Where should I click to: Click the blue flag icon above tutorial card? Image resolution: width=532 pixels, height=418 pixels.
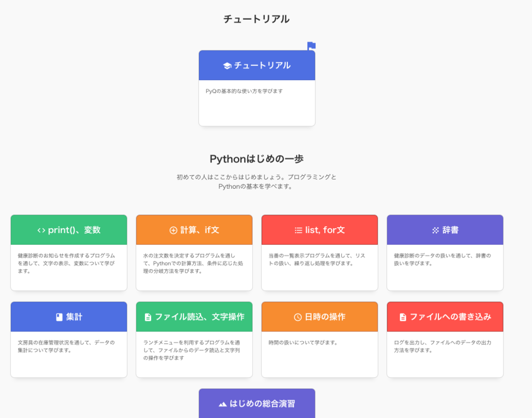click(312, 46)
